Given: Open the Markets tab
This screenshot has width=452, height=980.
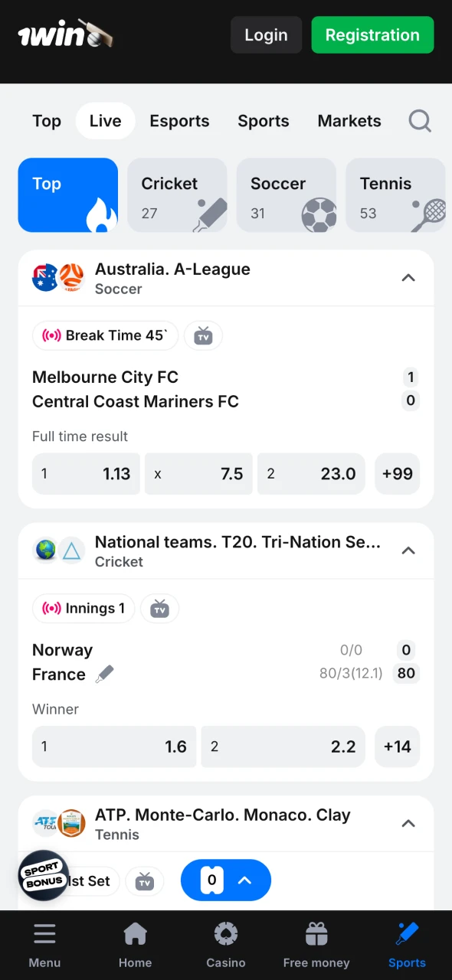Looking at the screenshot, I should coord(349,121).
